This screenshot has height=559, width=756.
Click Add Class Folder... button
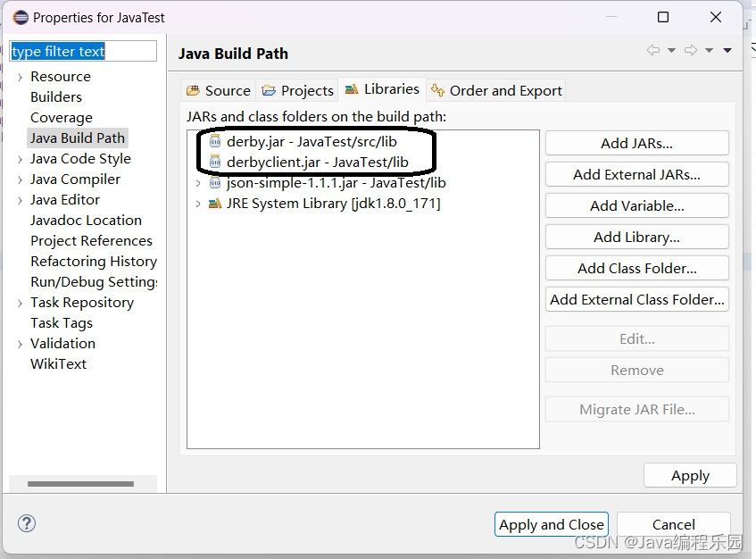pyautogui.click(x=637, y=268)
